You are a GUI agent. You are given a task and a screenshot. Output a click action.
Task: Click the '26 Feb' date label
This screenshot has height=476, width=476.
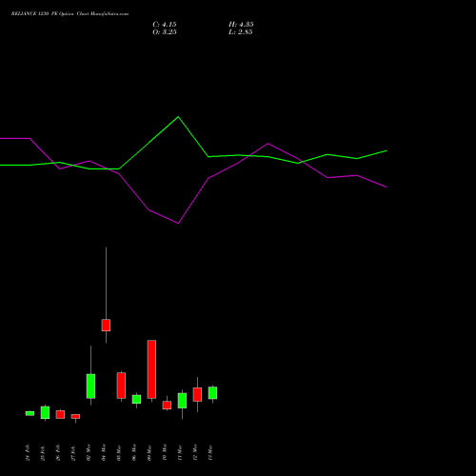[x=58, y=452]
